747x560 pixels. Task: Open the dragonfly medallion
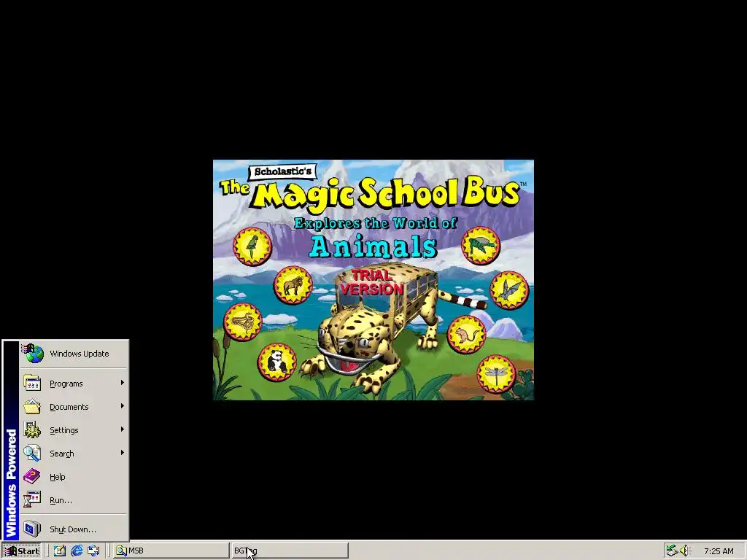tap(496, 374)
